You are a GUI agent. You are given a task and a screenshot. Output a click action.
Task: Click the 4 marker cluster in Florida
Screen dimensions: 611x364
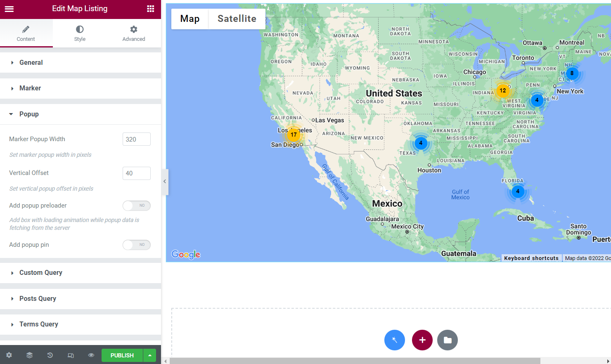click(518, 191)
